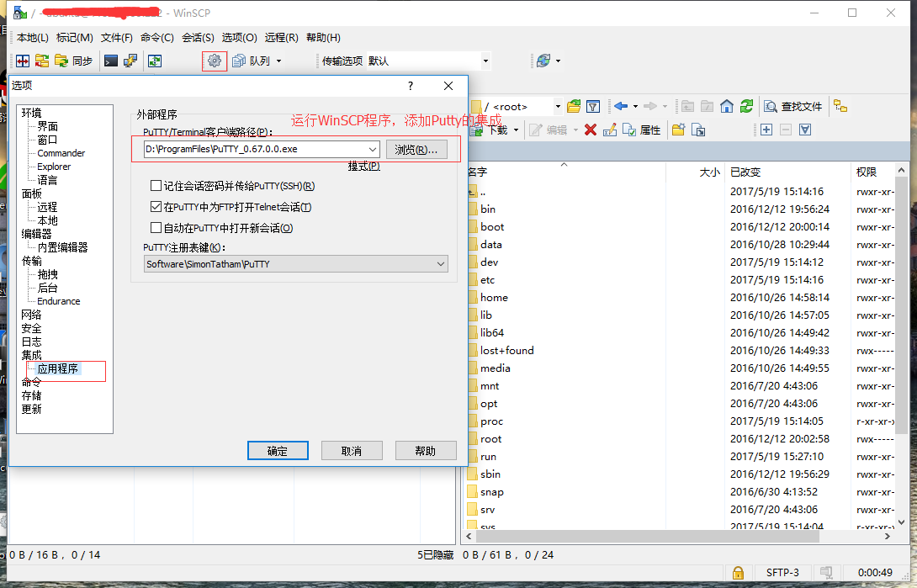Click the Preferences gear icon
Viewport: 917px width, 588px height.
[x=215, y=61]
